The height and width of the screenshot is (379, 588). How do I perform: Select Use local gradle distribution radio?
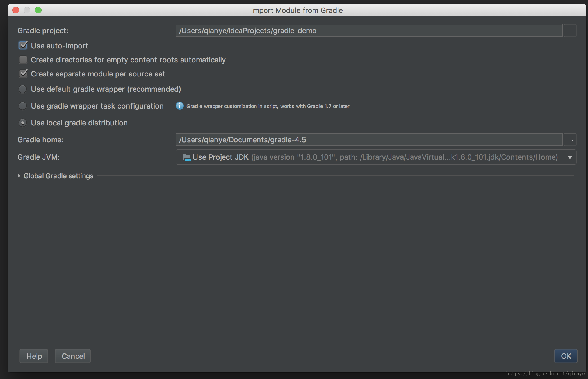pos(22,123)
